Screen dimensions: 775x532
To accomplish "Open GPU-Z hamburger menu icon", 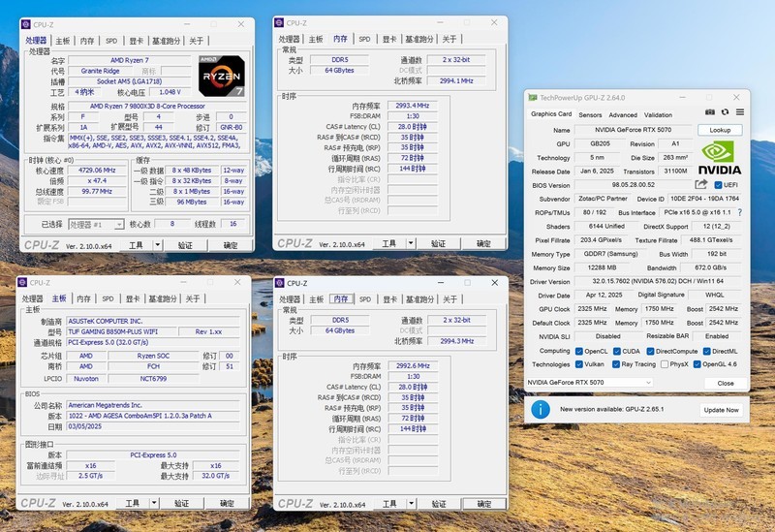I will click(740, 112).
